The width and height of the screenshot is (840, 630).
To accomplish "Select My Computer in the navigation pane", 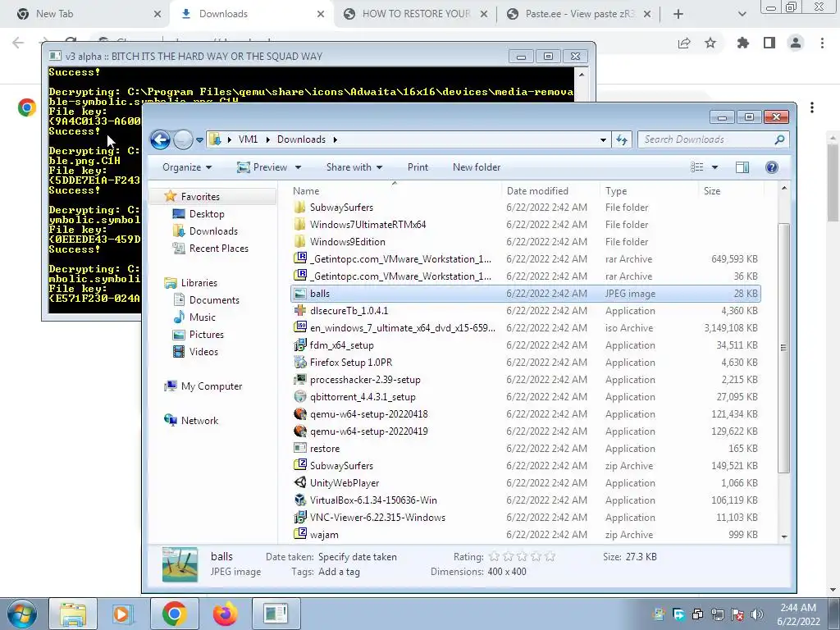I will [x=211, y=386].
